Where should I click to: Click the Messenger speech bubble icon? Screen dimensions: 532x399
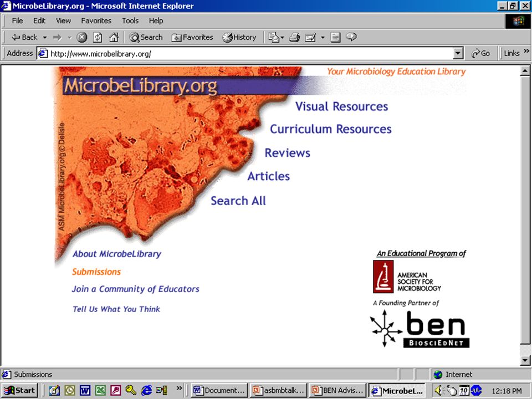351,37
